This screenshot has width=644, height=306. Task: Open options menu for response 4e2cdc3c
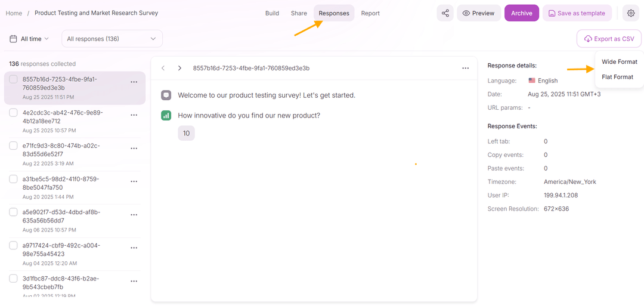(134, 116)
